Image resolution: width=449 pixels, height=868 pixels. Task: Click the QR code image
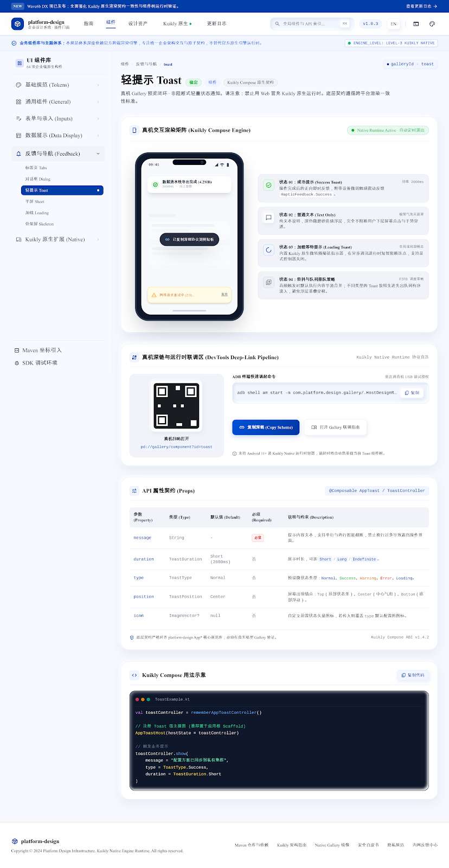pyautogui.click(x=176, y=406)
